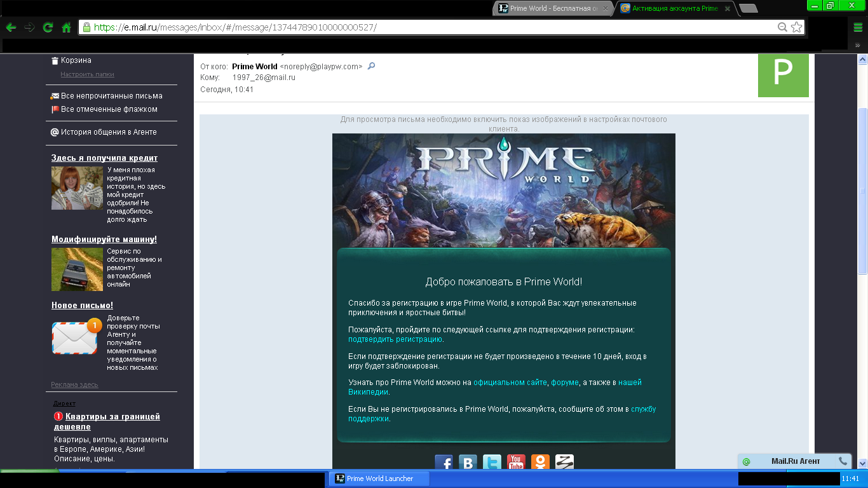The width and height of the screenshot is (868, 488).
Task: Open the Mail.Ru Агент chat panel
Action: point(795,461)
